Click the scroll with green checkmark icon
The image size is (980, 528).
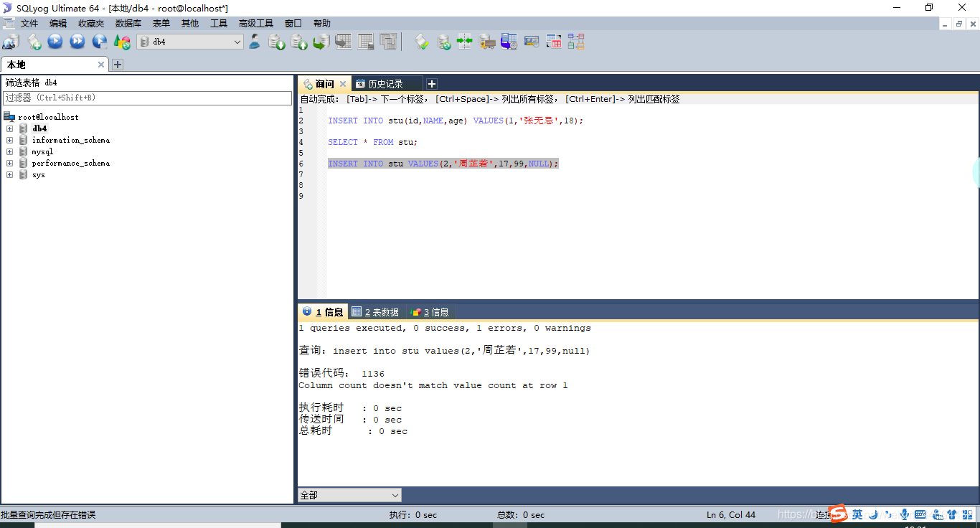(422, 42)
